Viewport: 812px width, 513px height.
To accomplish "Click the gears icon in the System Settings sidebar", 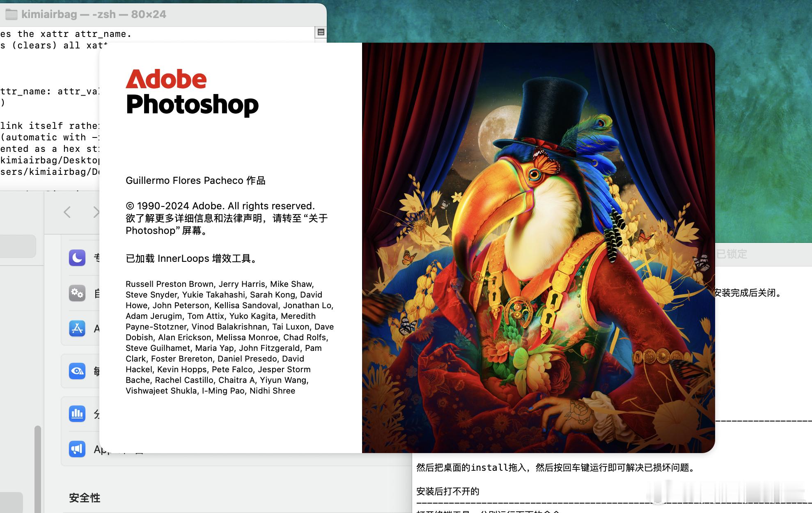I will tap(77, 293).
